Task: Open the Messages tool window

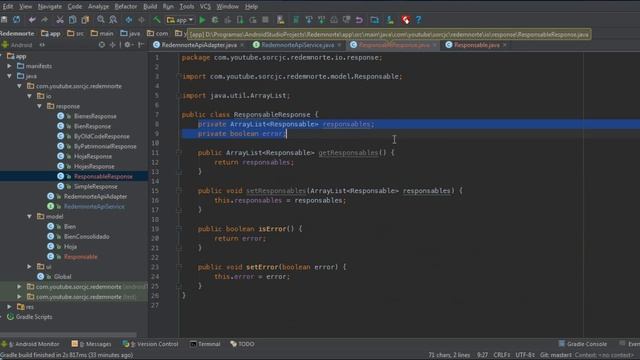Action: pyautogui.click(x=91, y=344)
